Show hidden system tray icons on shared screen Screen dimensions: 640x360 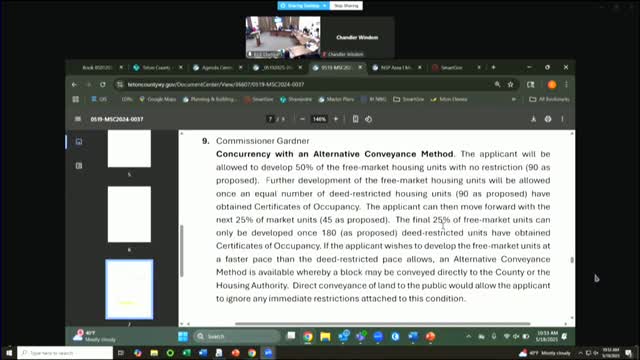[469, 336]
